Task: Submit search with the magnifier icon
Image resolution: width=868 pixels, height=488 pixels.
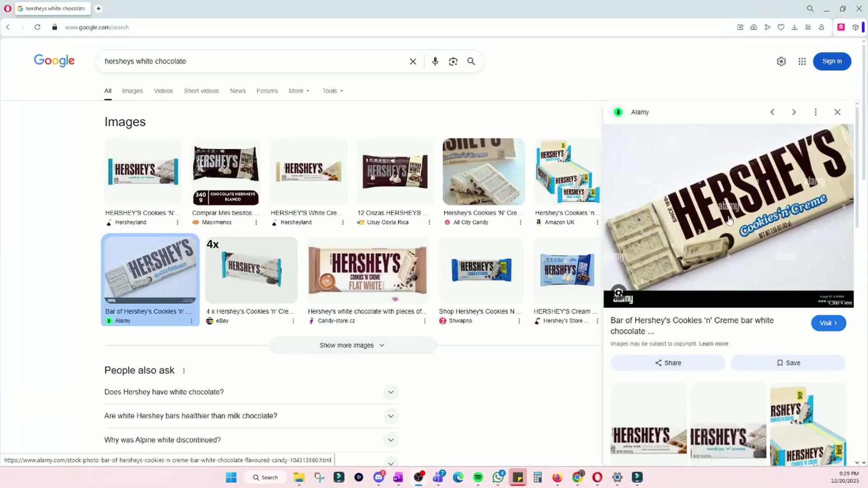Action: pyautogui.click(x=471, y=61)
